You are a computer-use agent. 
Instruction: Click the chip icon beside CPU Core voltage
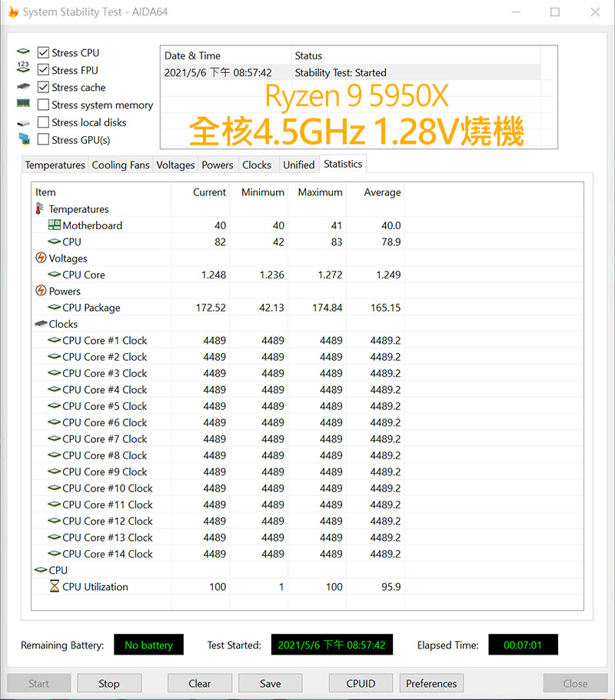(x=55, y=274)
